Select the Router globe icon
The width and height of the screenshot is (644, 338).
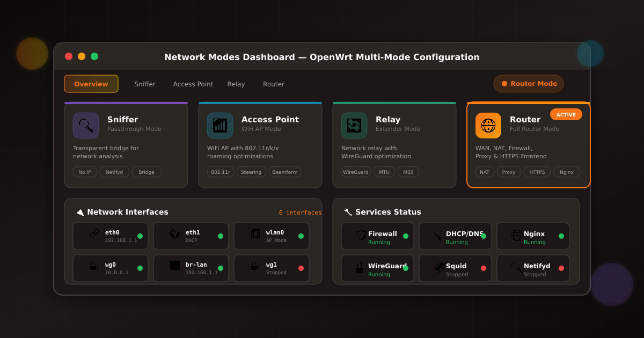point(488,125)
